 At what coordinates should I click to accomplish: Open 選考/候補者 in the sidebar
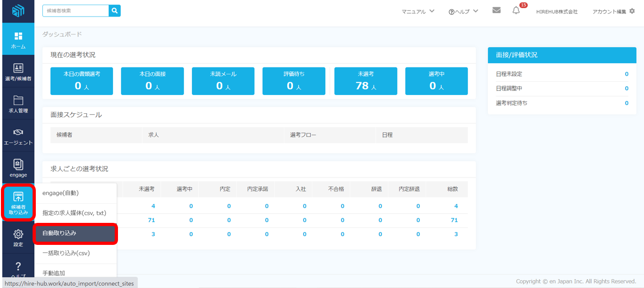click(18, 72)
